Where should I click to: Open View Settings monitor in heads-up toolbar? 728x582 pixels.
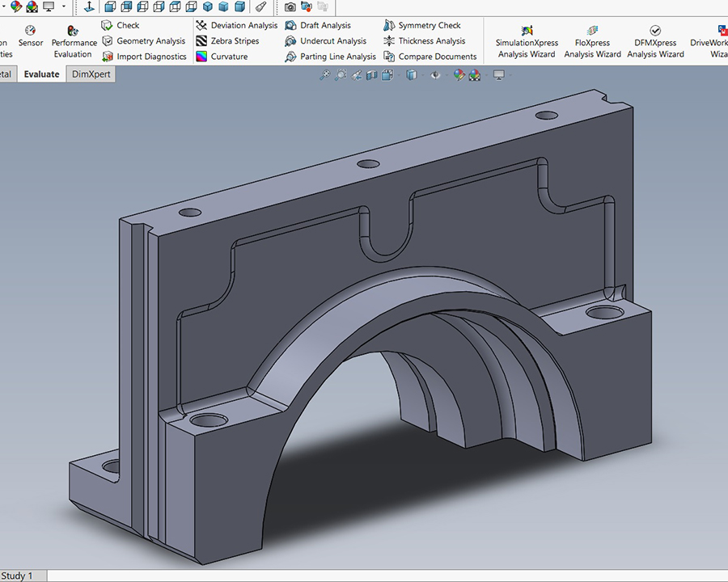[498, 74]
